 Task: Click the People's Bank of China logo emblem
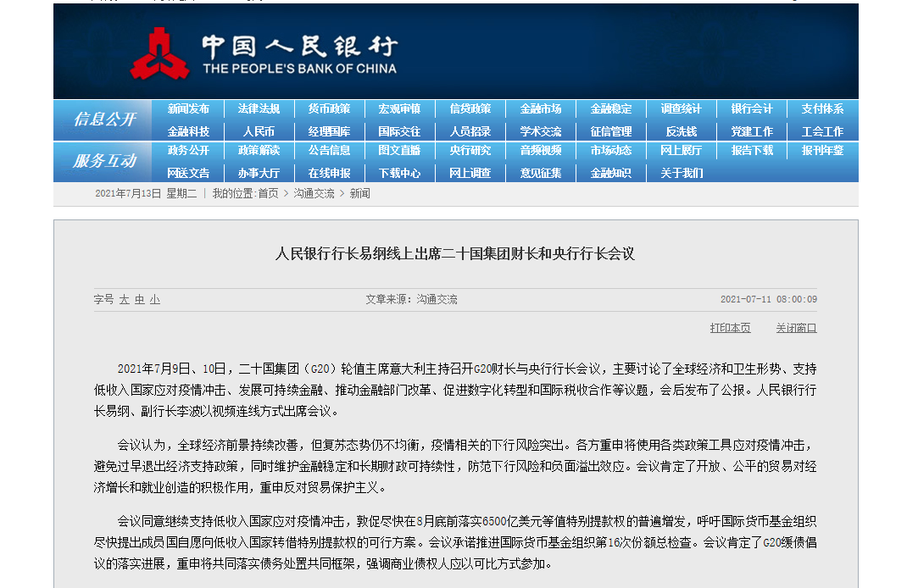(x=159, y=54)
